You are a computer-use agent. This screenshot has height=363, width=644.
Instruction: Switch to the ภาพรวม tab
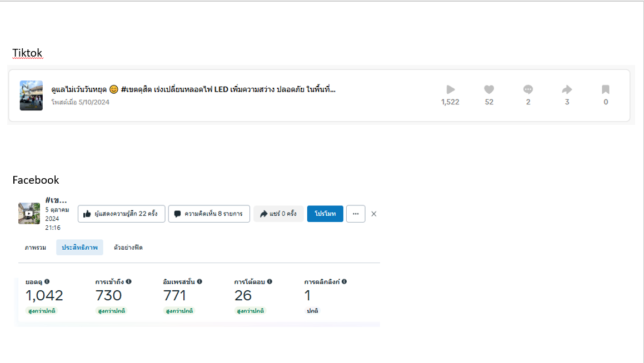pyautogui.click(x=36, y=248)
